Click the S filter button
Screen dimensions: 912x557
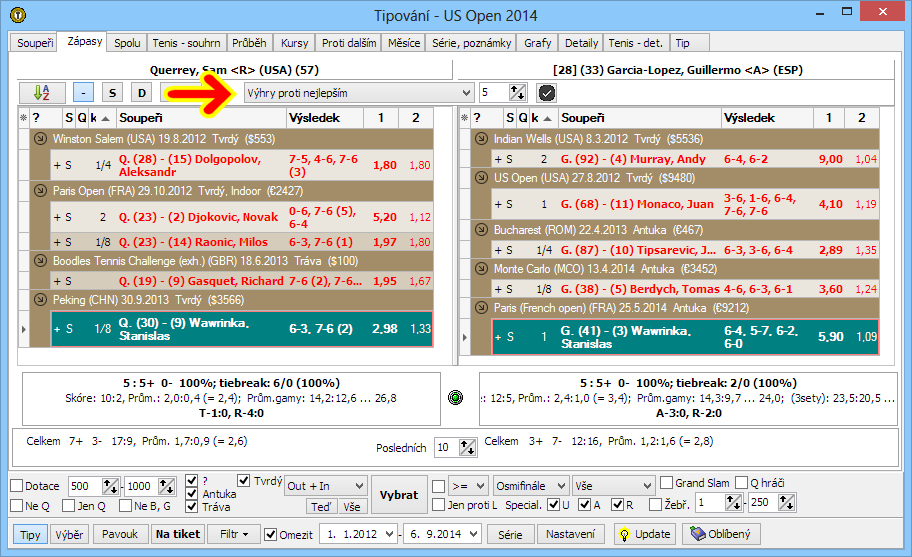click(x=112, y=92)
